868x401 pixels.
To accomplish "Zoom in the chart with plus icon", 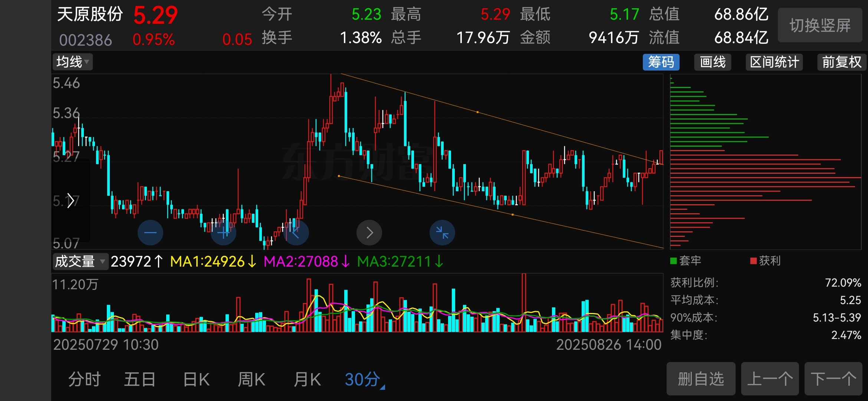I will point(223,233).
